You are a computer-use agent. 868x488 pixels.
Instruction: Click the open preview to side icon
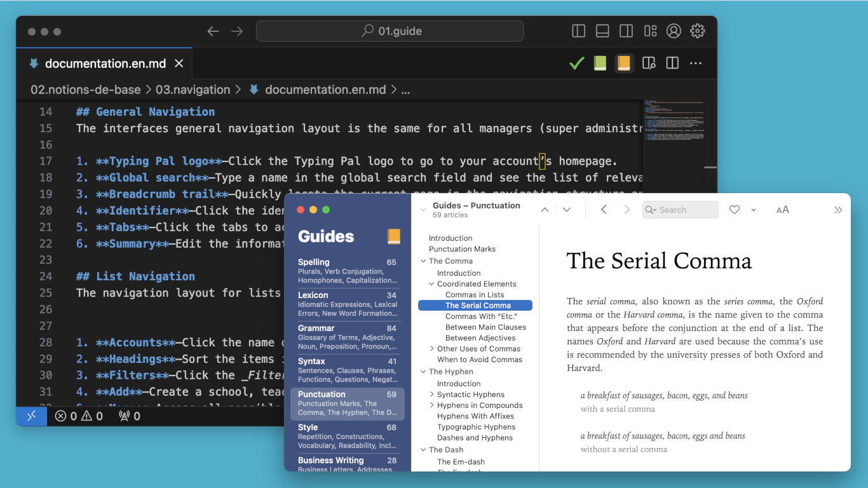coord(648,64)
